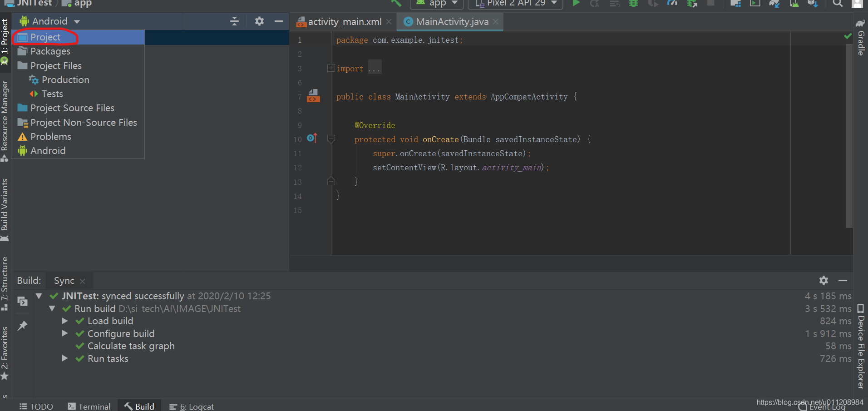The height and width of the screenshot is (411, 868).
Task: Select Problems view option
Action: (x=78, y=137)
